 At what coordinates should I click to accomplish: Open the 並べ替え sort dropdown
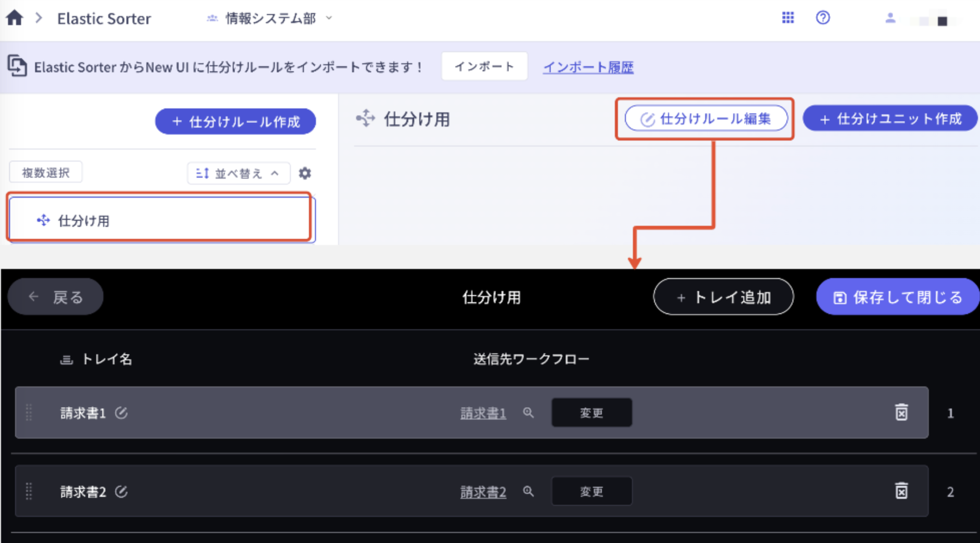coord(238,173)
